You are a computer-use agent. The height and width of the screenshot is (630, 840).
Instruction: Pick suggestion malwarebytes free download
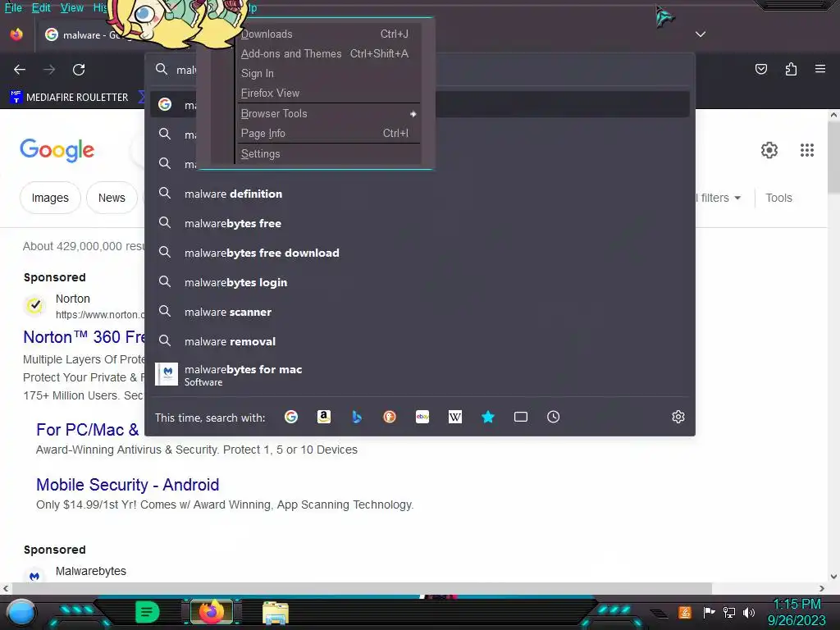pos(420,253)
